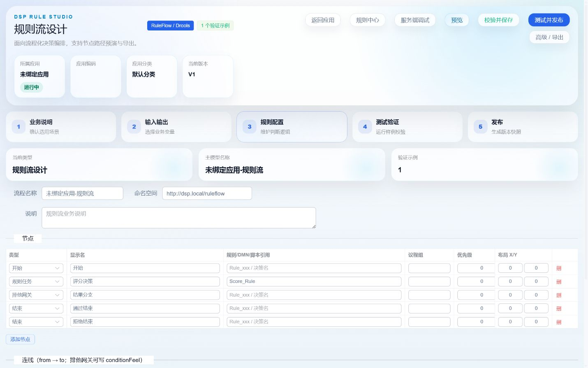Select the 规则配置 step tab
The width and height of the screenshot is (588, 368).
click(x=292, y=127)
